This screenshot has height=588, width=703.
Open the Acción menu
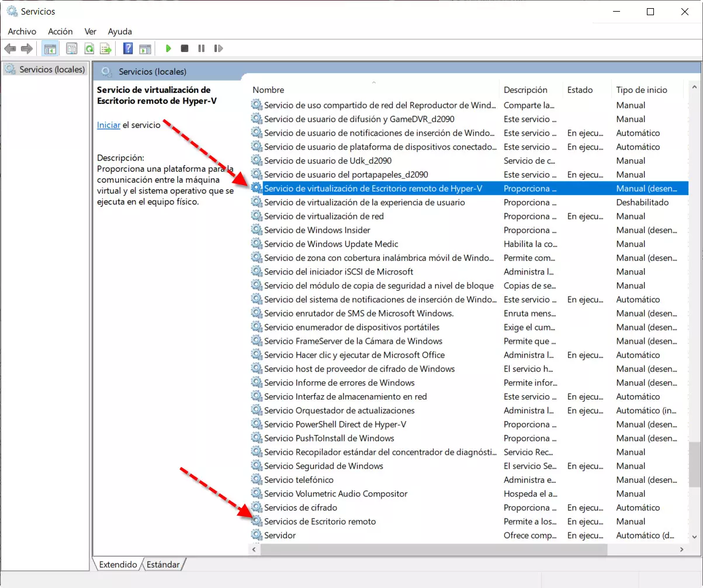[60, 32]
